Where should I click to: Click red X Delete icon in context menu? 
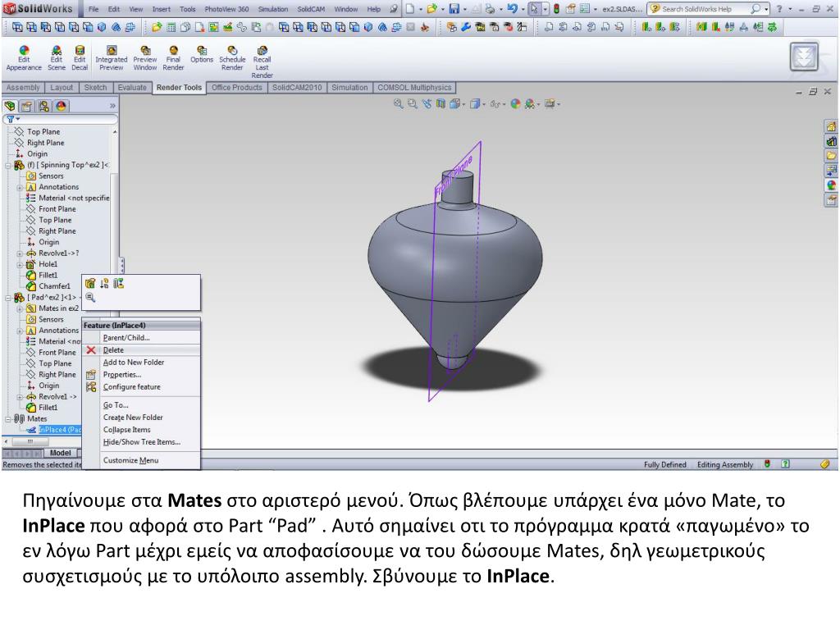[x=91, y=349]
